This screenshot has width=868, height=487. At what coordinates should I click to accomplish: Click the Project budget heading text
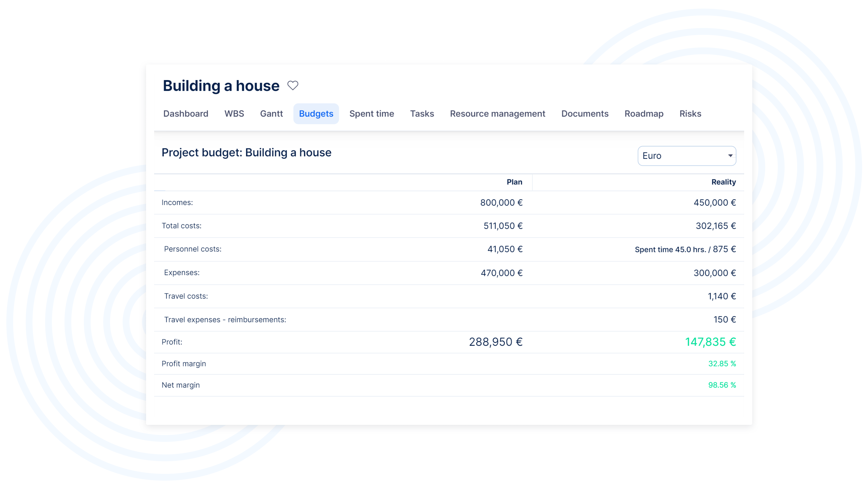246,153
